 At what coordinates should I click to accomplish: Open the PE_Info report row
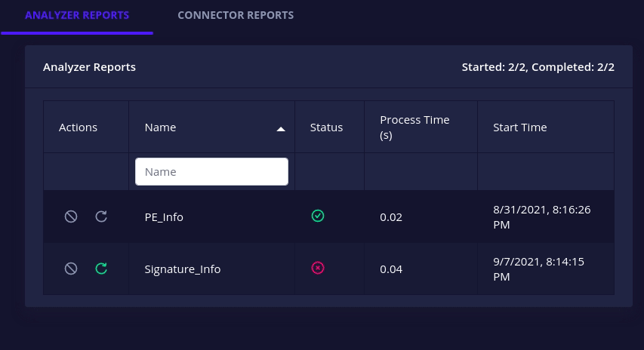click(328, 216)
